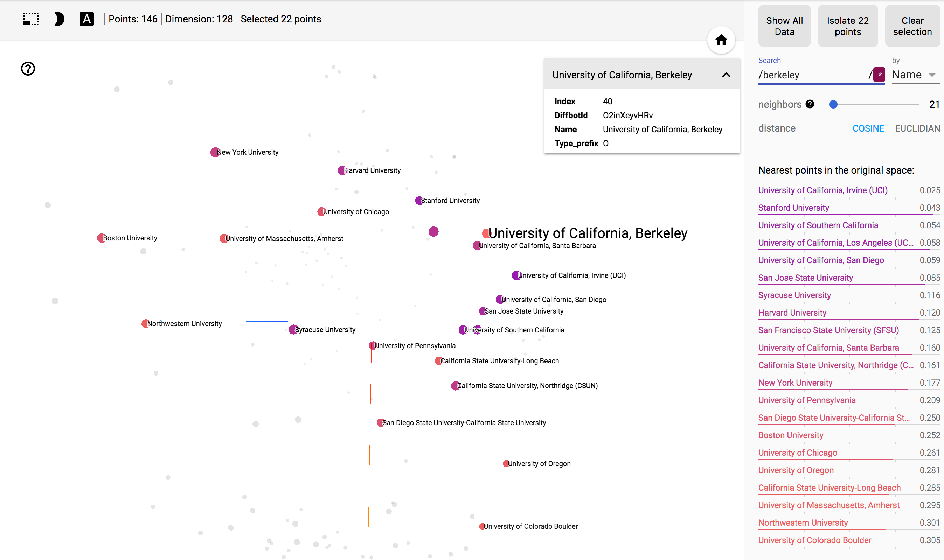Click 'Selected 22 points' status text
Image resolution: width=944 pixels, height=560 pixels.
click(x=281, y=19)
